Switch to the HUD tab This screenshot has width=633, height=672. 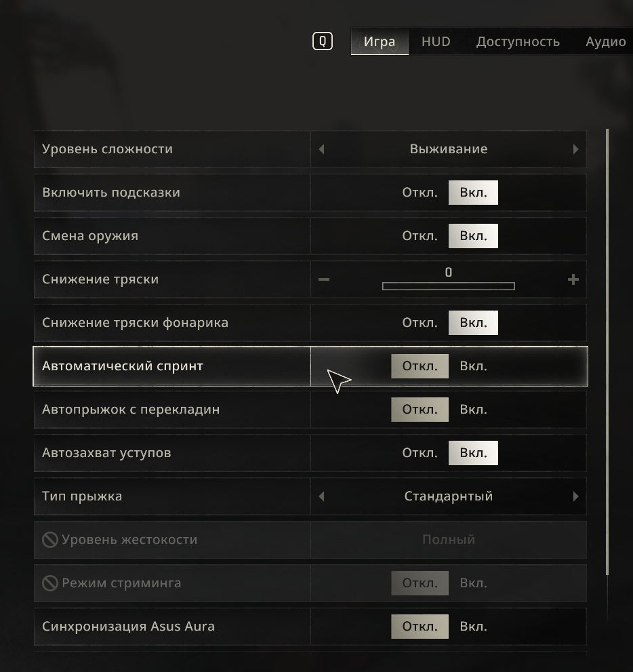click(436, 41)
